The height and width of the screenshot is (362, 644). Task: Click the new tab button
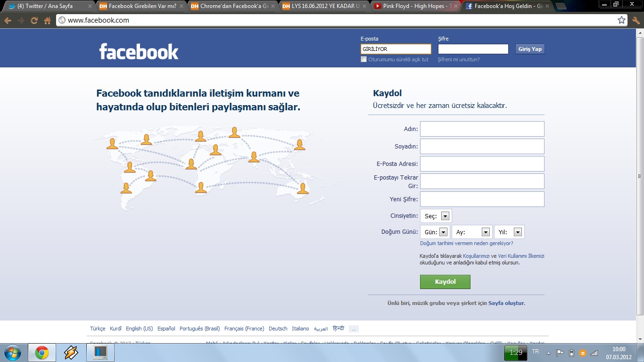[561, 7]
